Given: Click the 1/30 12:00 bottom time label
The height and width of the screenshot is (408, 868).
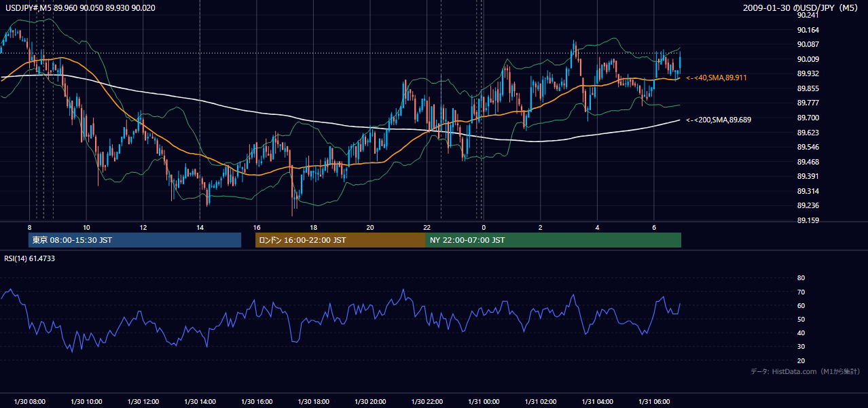Looking at the screenshot, I should tap(143, 402).
